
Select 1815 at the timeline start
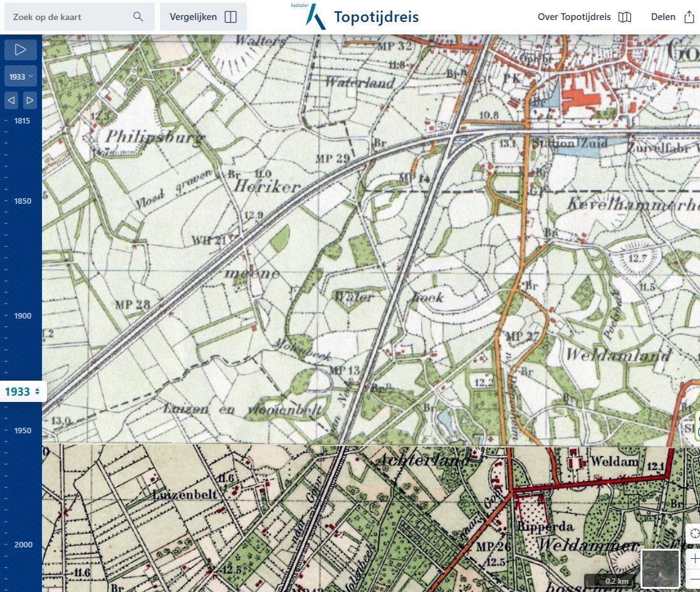pos(22,121)
